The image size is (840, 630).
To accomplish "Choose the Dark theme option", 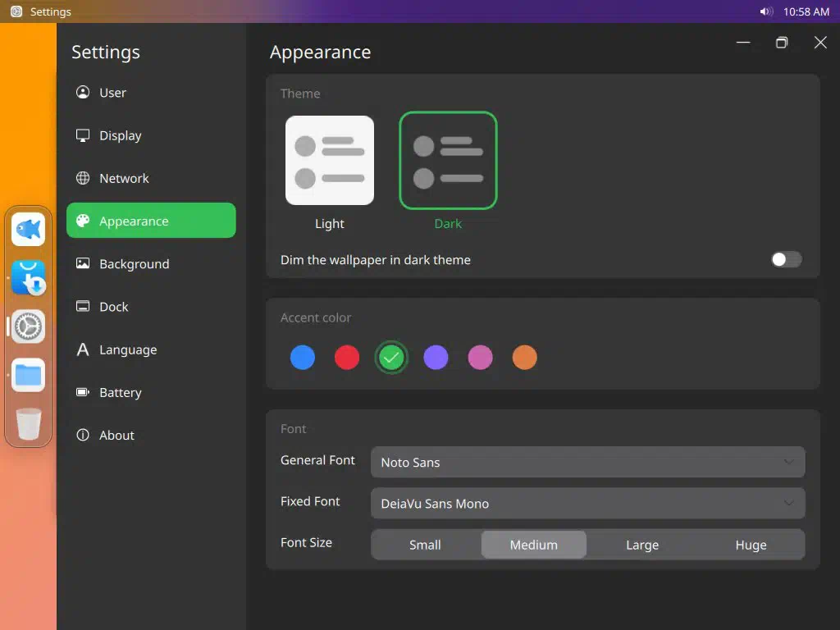I will (448, 161).
